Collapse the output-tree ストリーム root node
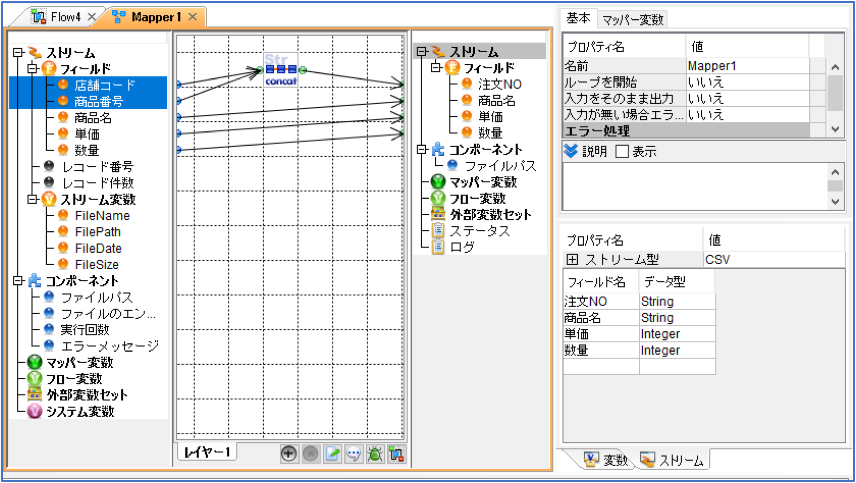 [421, 52]
